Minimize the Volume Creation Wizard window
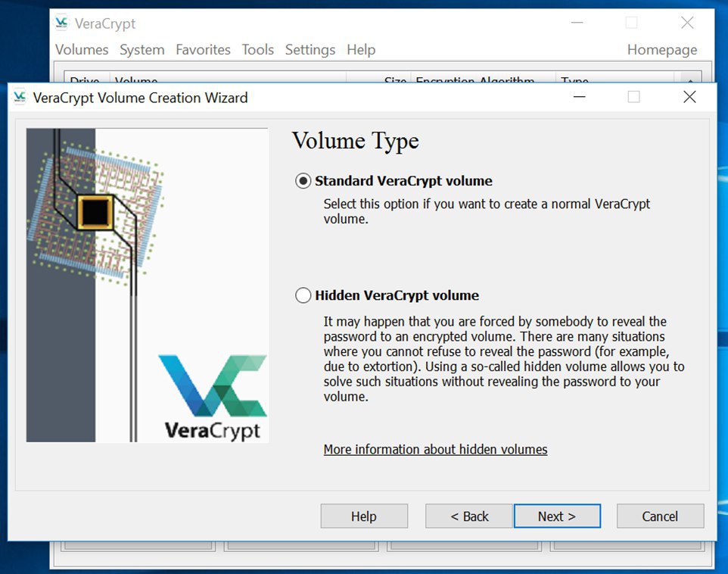728x574 pixels. pyautogui.click(x=579, y=97)
